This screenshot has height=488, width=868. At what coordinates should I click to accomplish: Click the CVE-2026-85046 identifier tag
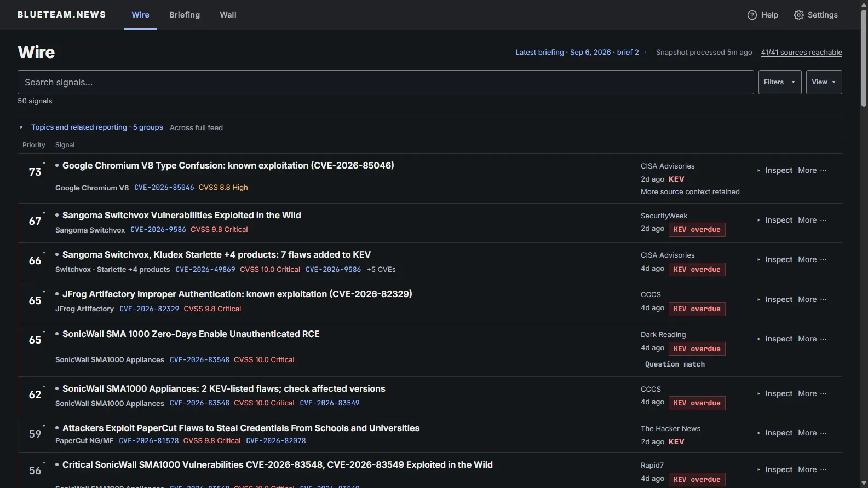(x=164, y=187)
